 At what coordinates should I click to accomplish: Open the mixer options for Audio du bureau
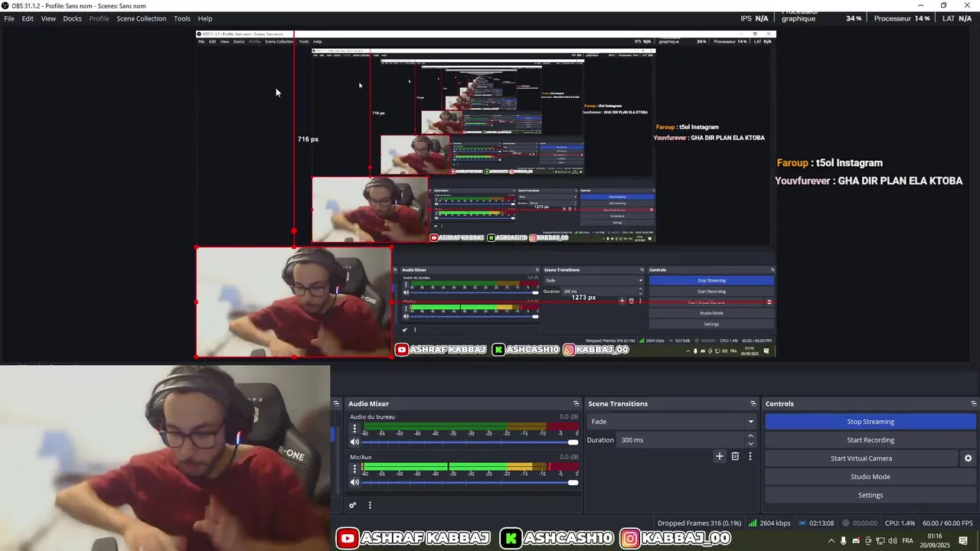pyautogui.click(x=354, y=429)
